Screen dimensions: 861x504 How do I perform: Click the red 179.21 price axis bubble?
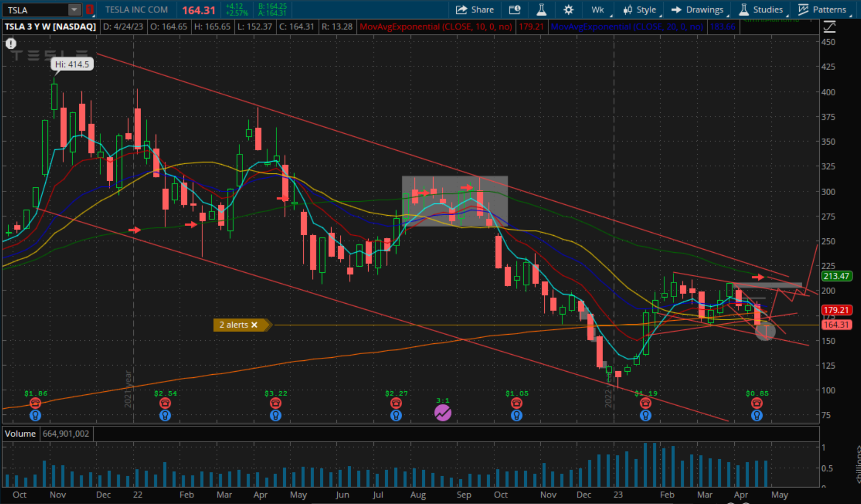click(x=836, y=310)
